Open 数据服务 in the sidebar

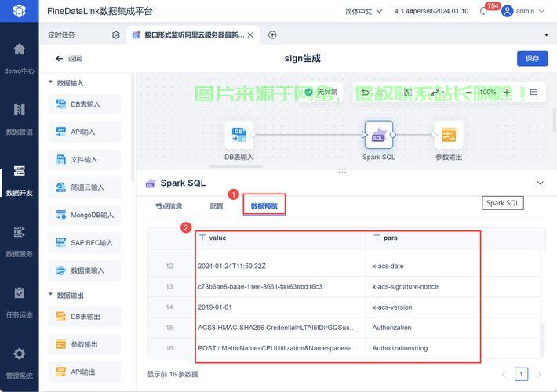tap(19, 241)
